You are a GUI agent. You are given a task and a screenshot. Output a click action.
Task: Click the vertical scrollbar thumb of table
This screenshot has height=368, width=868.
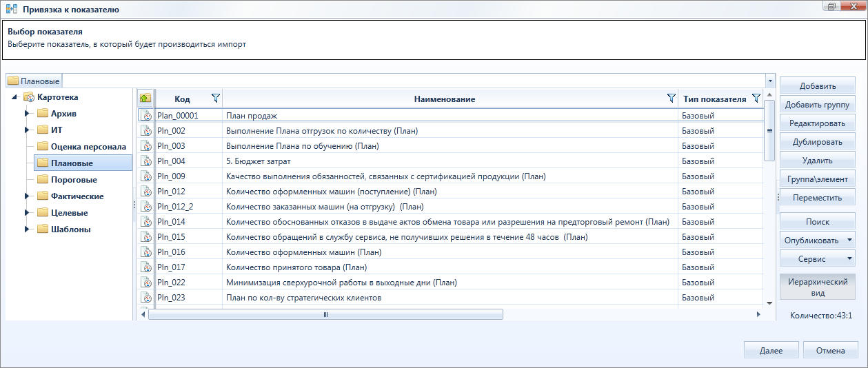pyautogui.click(x=769, y=131)
